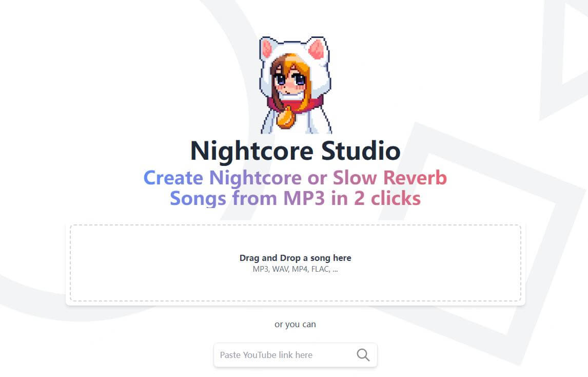Click the orange bell on the mascot
This screenshot has height=377, width=588.
click(286, 118)
